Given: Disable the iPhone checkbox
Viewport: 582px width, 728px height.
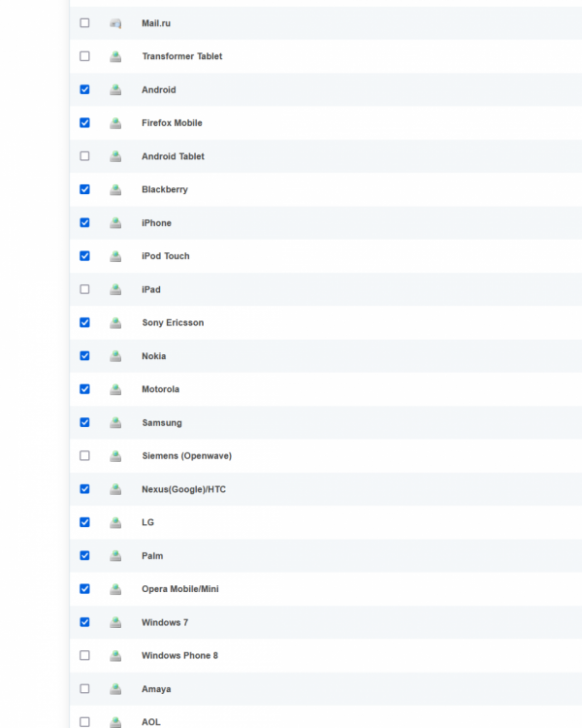Looking at the screenshot, I should point(84,223).
